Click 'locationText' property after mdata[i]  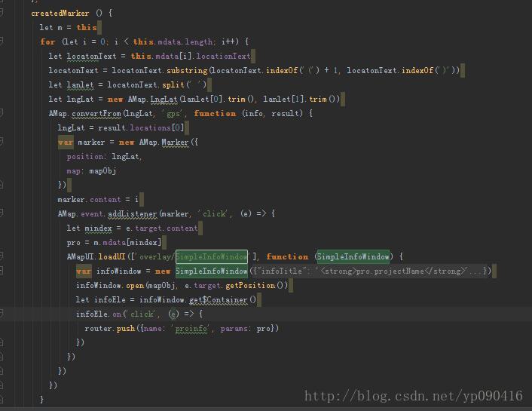tap(223, 56)
